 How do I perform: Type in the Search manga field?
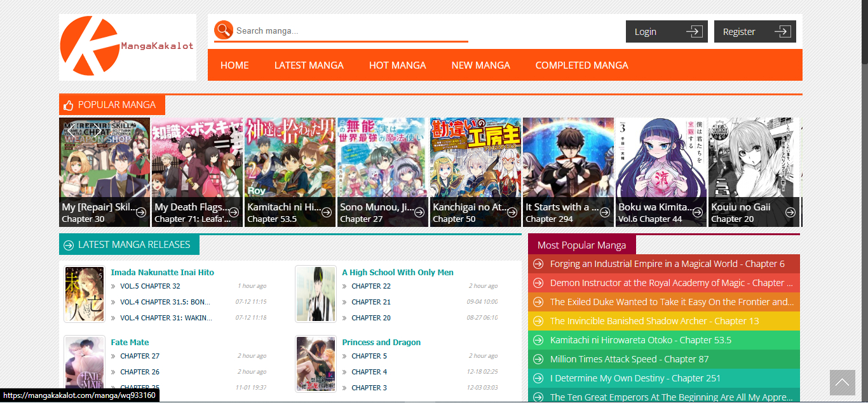pos(351,31)
